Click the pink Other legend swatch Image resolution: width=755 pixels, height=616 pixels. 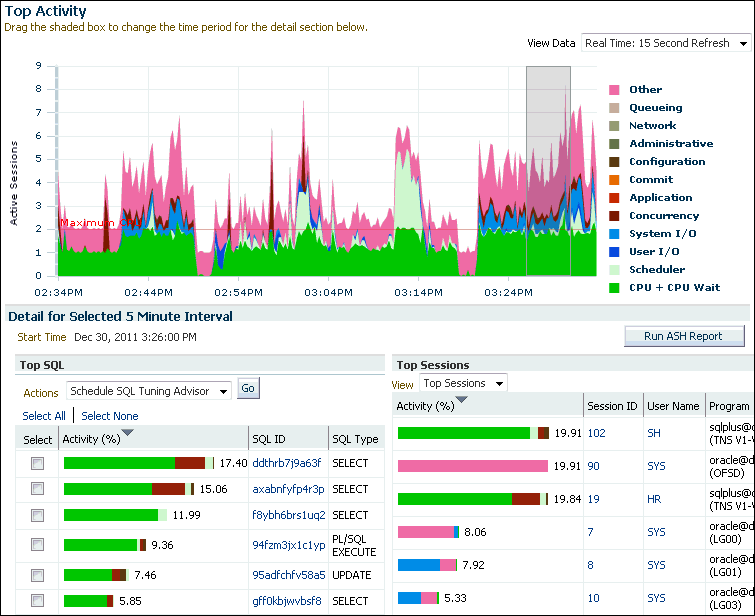pos(614,90)
